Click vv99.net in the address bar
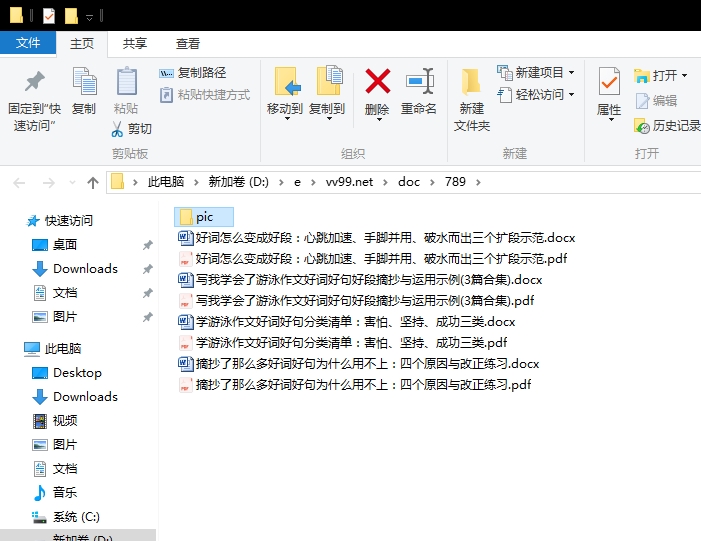The width and height of the screenshot is (701, 541). point(349,182)
